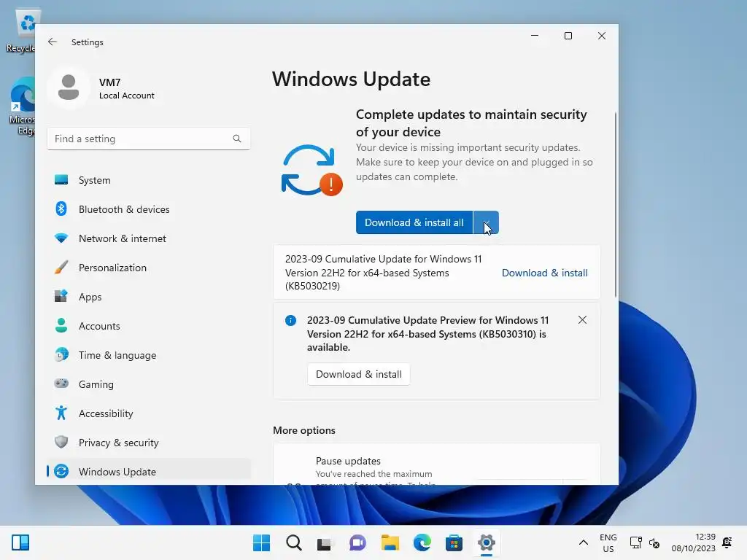Click the Gaming controller icon
Image resolution: width=747 pixels, height=560 pixels.
point(61,384)
